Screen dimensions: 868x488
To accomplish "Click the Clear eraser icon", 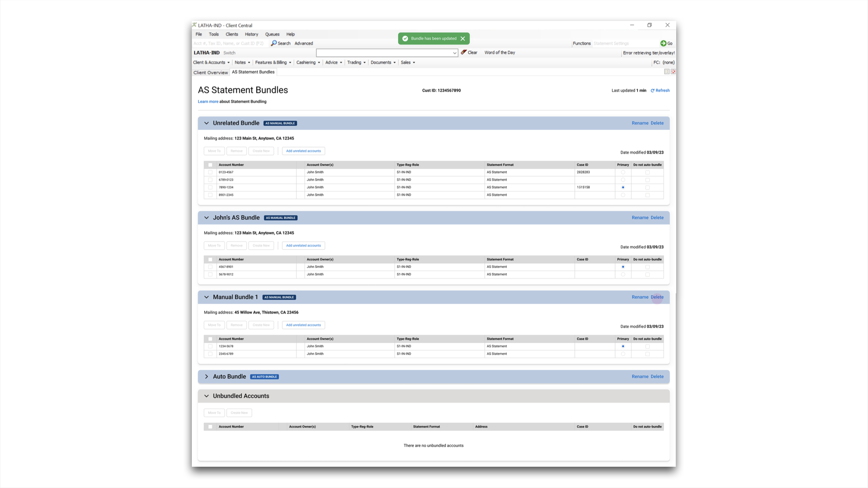I will [463, 52].
